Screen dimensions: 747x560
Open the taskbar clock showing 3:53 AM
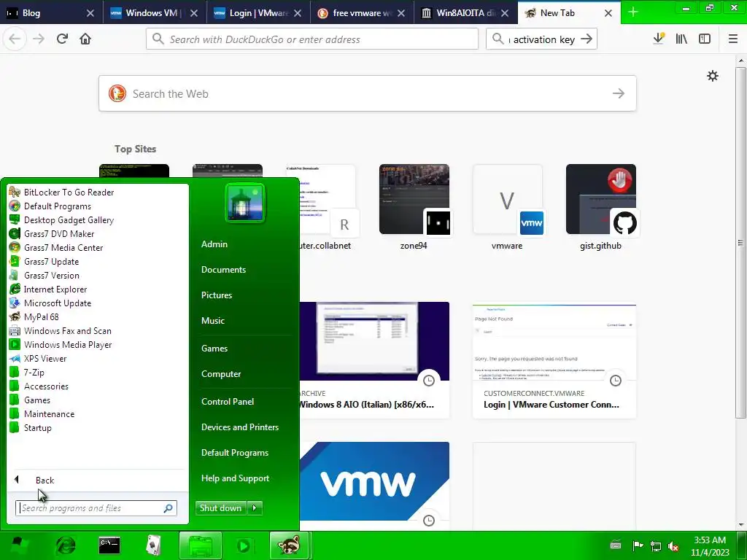pyautogui.click(x=710, y=546)
